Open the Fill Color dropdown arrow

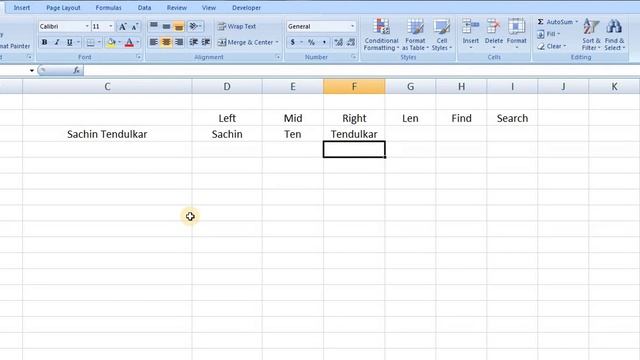(119, 42)
